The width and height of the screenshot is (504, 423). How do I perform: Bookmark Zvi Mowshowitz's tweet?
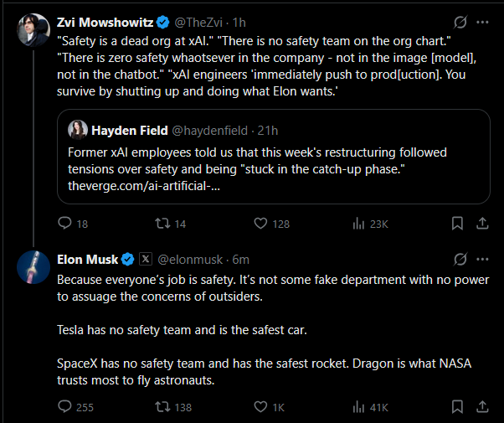click(457, 224)
